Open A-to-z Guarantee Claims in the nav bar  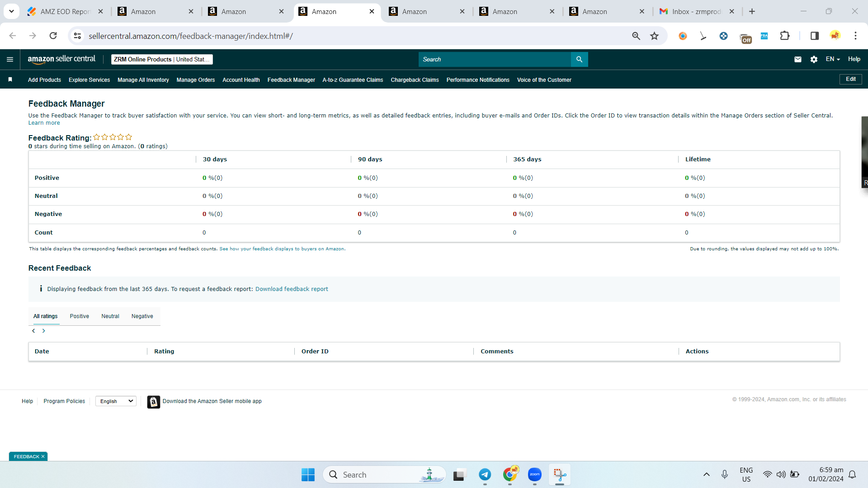click(x=353, y=80)
